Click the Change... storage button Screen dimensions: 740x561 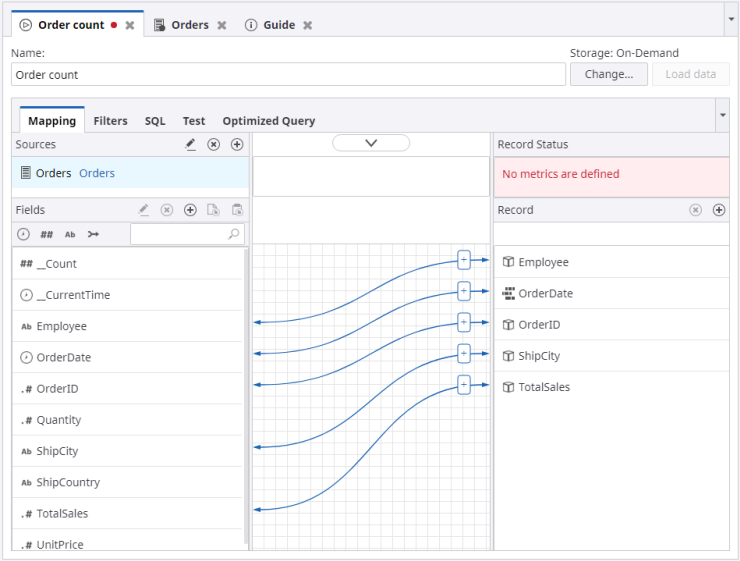point(608,74)
